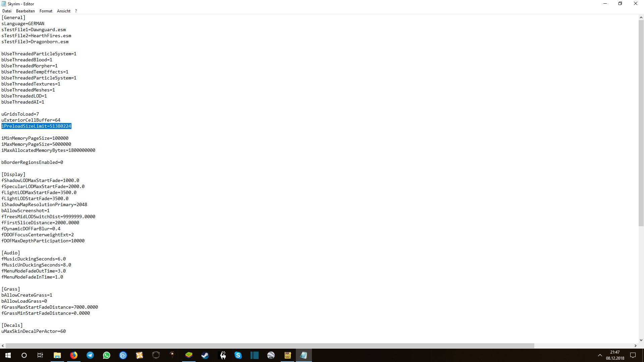
Task: Launch BlueStacks from the taskbar
Action: click(189, 355)
